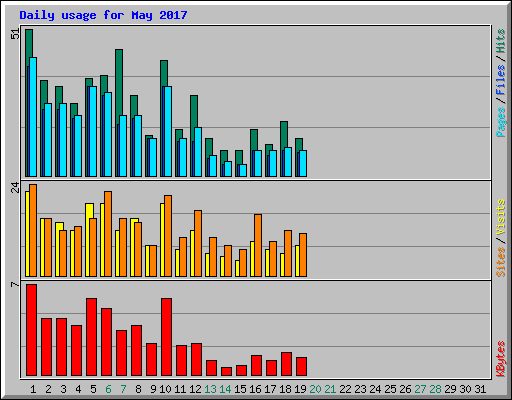Viewport: 512px width, 400px height.
Task: Click the yellow Visits bar for day 3
Action: point(57,249)
